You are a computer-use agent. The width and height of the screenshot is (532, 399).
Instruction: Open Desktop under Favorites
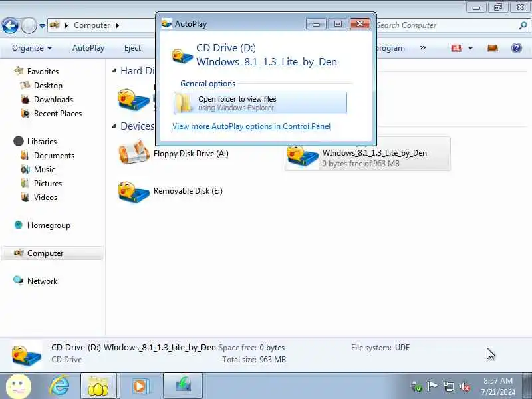tap(48, 86)
